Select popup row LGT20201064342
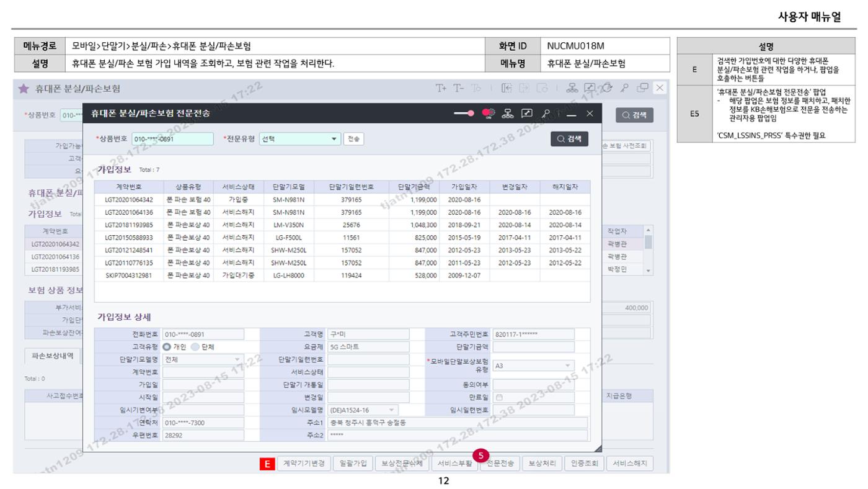The width and height of the screenshot is (868, 489). click(342, 200)
